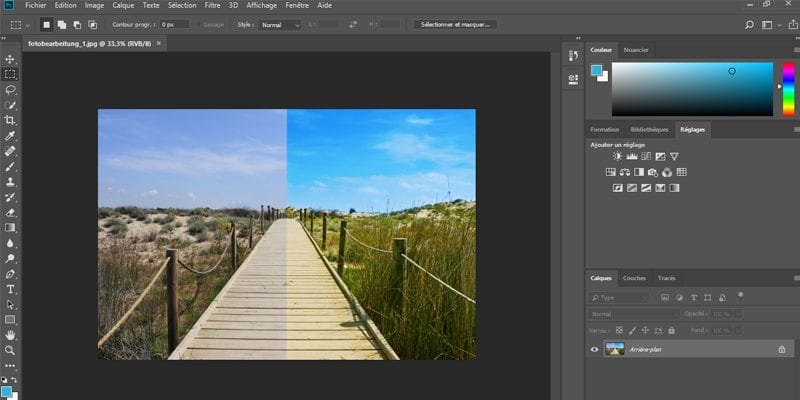The width and height of the screenshot is (800, 400).
Task: Add a Levels adjustment
Action: (632, 157)
